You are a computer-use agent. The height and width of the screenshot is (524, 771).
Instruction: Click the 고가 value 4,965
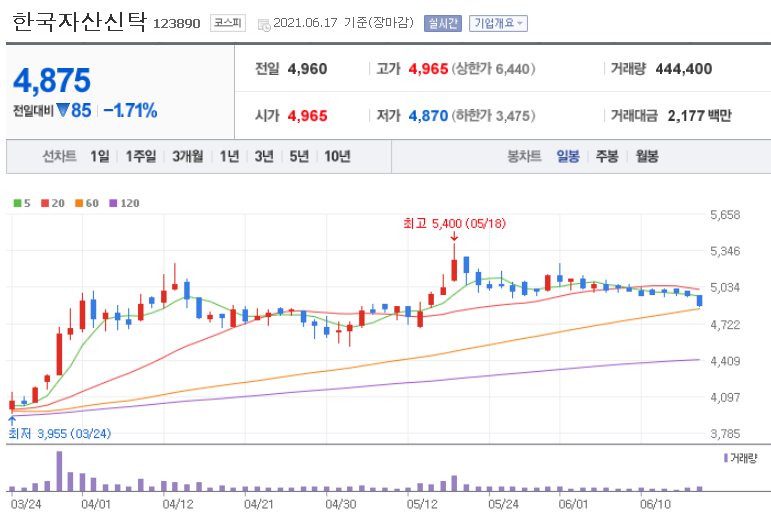pyautogui.click(x=428, y=69)
